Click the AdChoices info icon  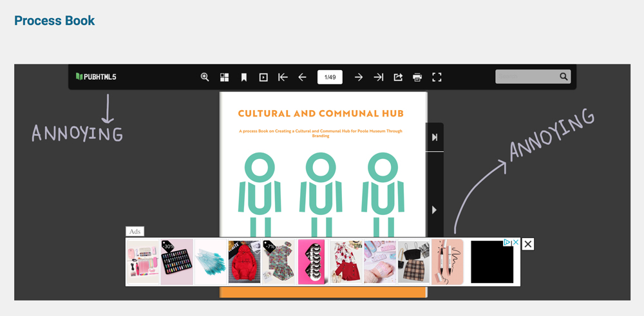pos(507,243)
